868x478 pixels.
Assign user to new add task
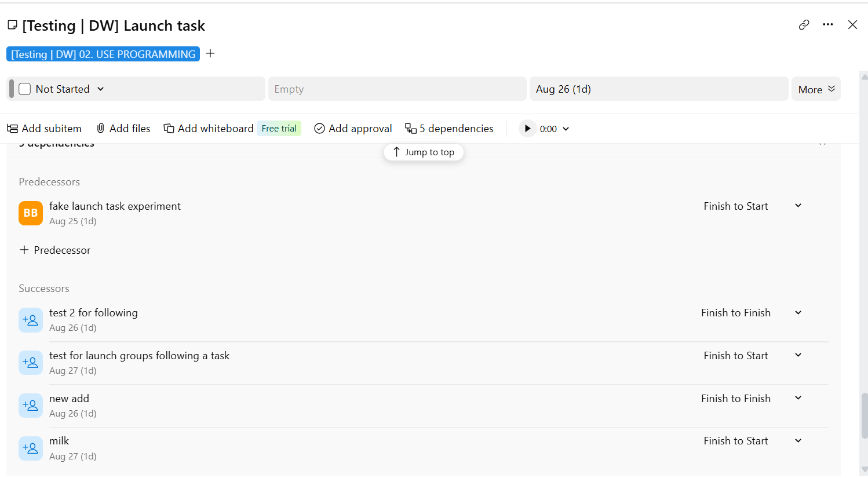click(31, 406)
